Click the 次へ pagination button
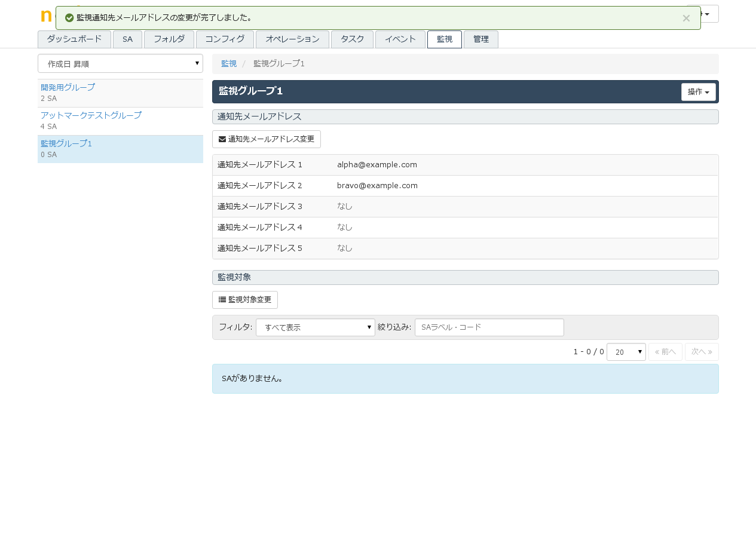Viewport: 756px width, 552px height. click(x=702, y=352)
